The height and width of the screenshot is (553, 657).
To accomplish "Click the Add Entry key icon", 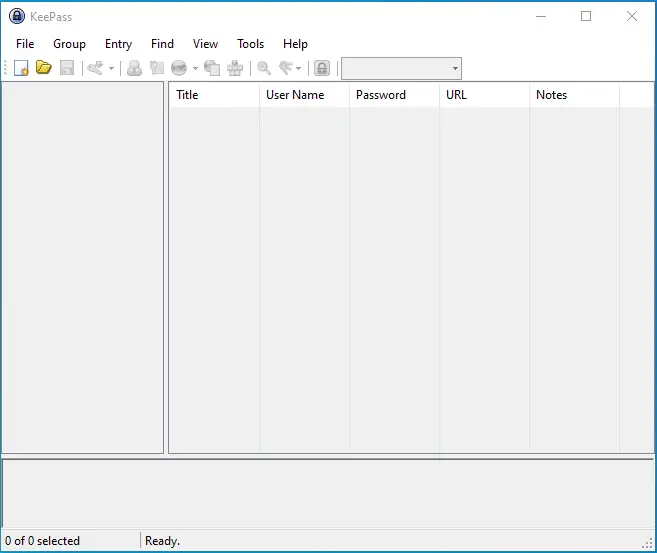I will point(96,68).
